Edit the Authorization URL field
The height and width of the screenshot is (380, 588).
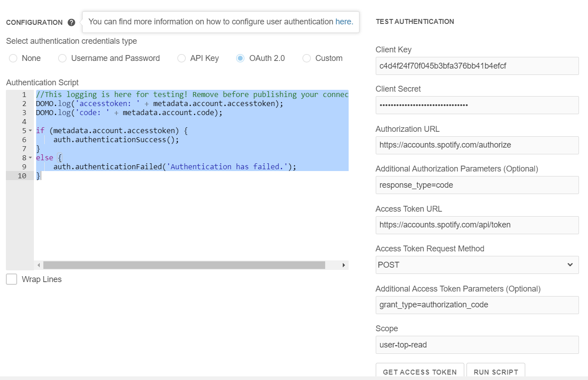coord(477,145)
